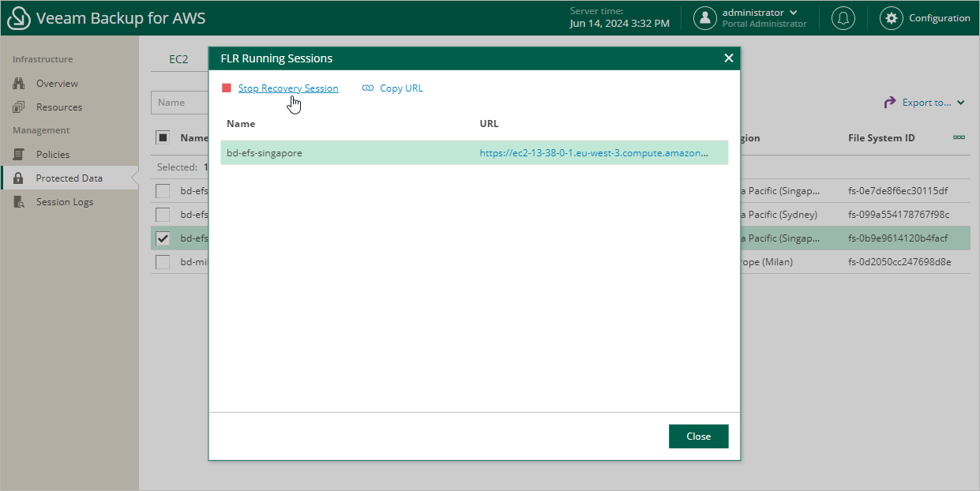The image size is (980, 491).
Task: Click the administrator user avatar icon
Action: click(x=705, y=18)
